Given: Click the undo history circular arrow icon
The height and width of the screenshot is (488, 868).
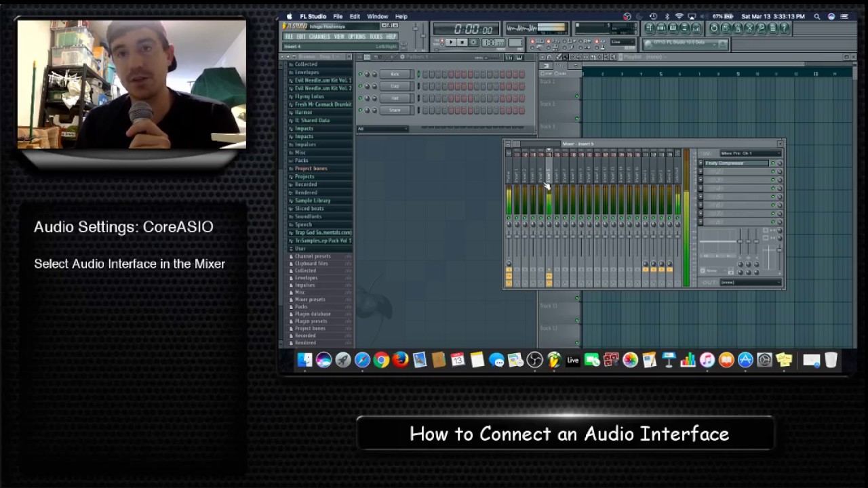Looking at the screenshot, I should click(x=714, y=28).
